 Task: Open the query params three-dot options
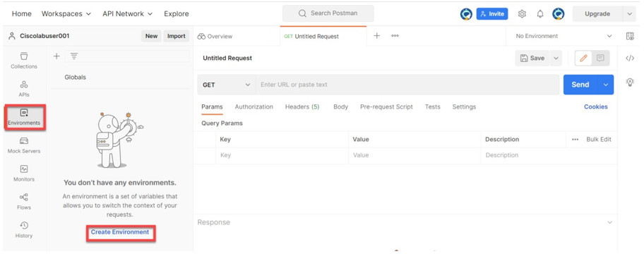pyautogui.click(x=575, y=140)
